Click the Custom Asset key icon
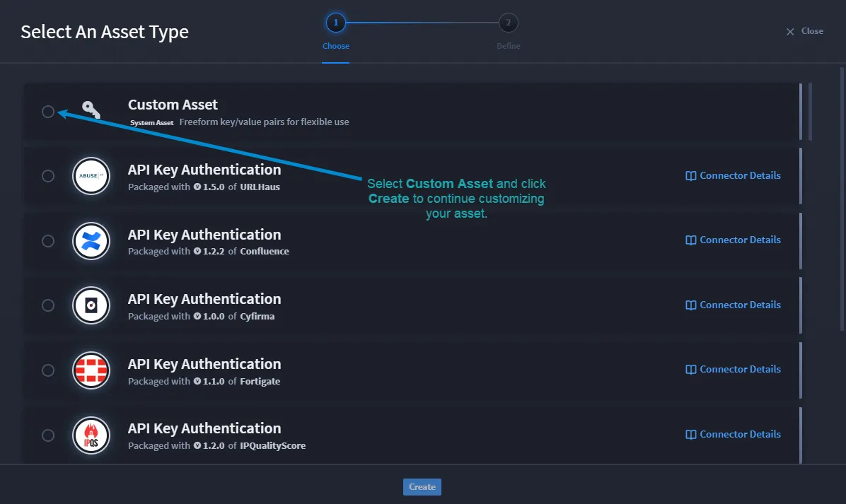Image resolution: width=846 pixels, height=504 pixels. point(91,110)
